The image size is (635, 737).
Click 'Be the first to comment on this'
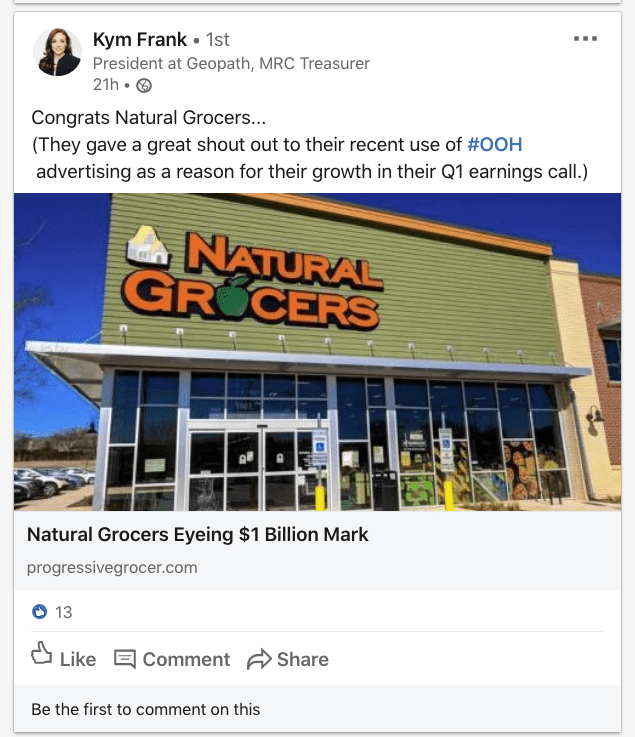pyautogui.click(x=145, y=709)
